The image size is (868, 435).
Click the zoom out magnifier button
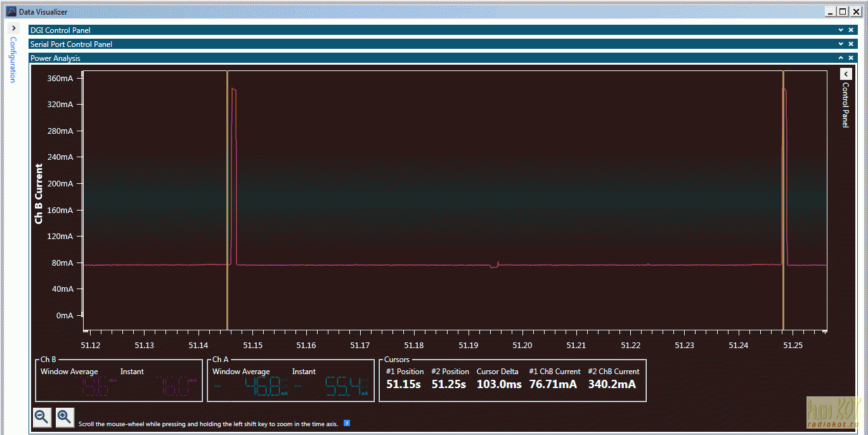coord(42,417)
